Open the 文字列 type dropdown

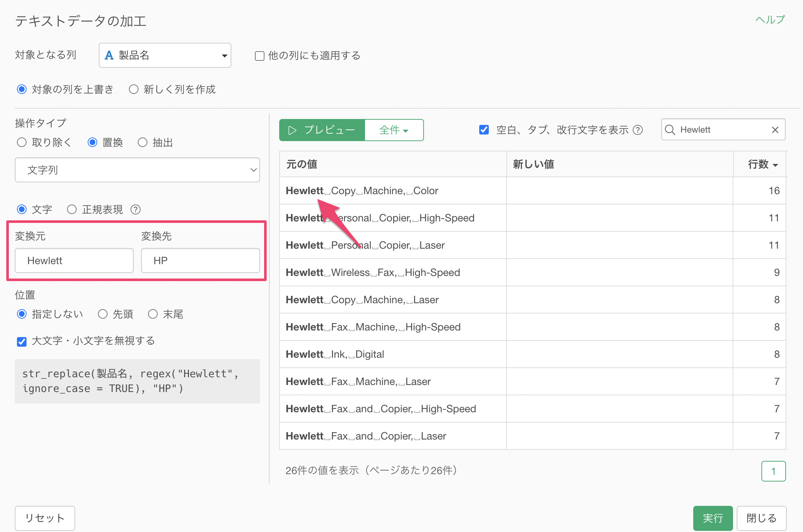tap(137, 170)
